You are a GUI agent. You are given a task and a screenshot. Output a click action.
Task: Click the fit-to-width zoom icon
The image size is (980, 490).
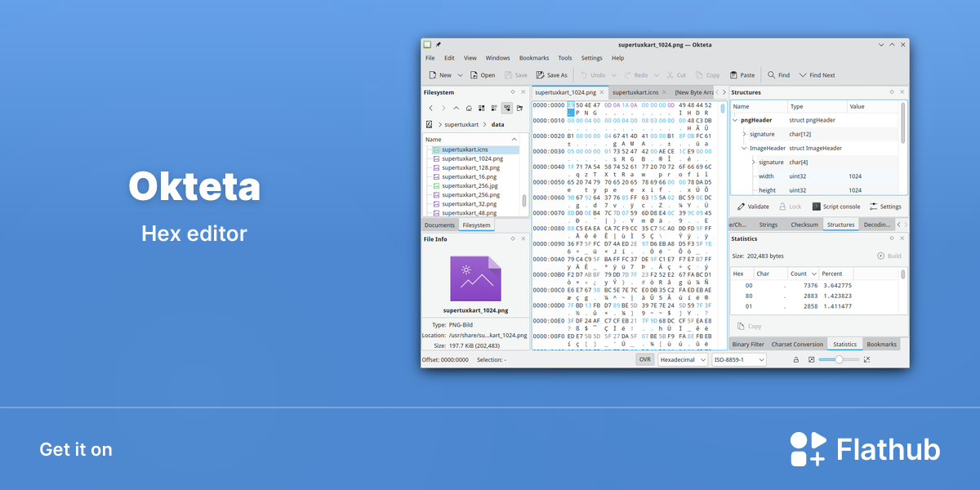[x=866, y=359]
